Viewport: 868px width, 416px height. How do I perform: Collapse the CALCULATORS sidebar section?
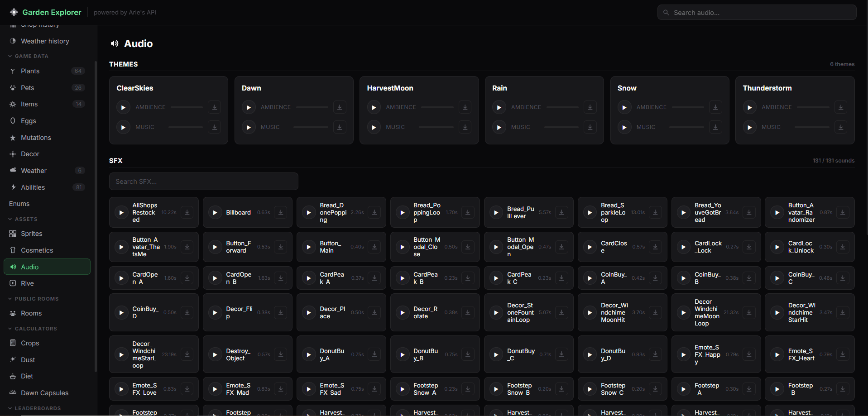pos(32,329)
